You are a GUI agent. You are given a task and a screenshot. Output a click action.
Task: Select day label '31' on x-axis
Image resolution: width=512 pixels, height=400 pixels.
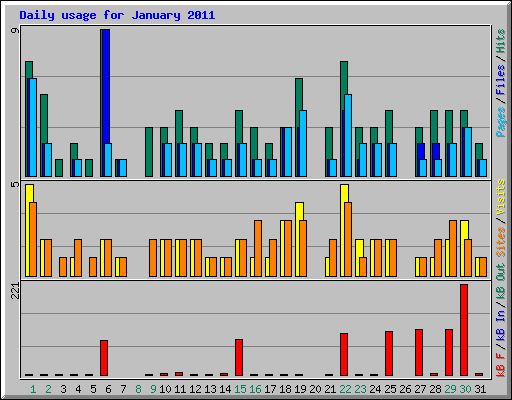tap(480, 389)
